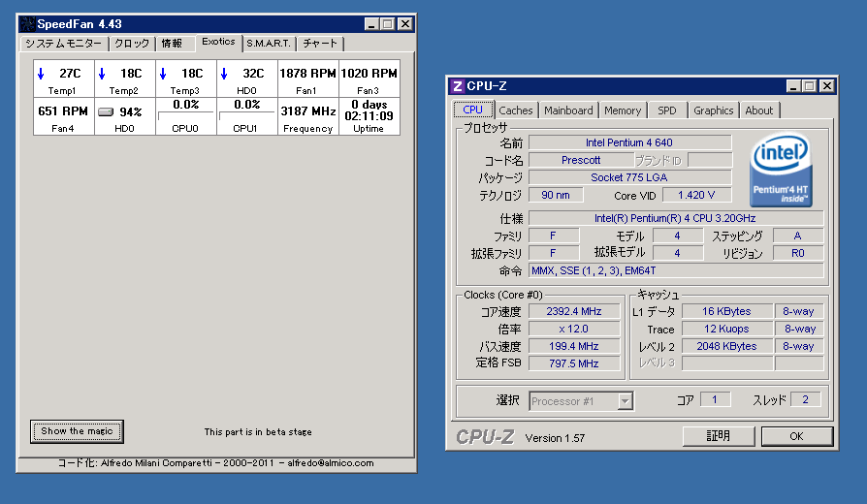Click the Temp3 down arrow icon
The image size is (867, 504).
point(163,74)
